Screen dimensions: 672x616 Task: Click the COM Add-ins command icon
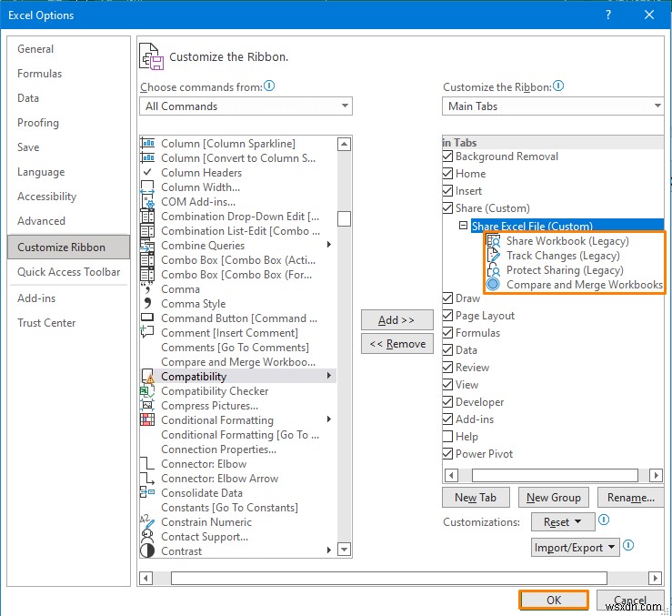click(147, 202)
